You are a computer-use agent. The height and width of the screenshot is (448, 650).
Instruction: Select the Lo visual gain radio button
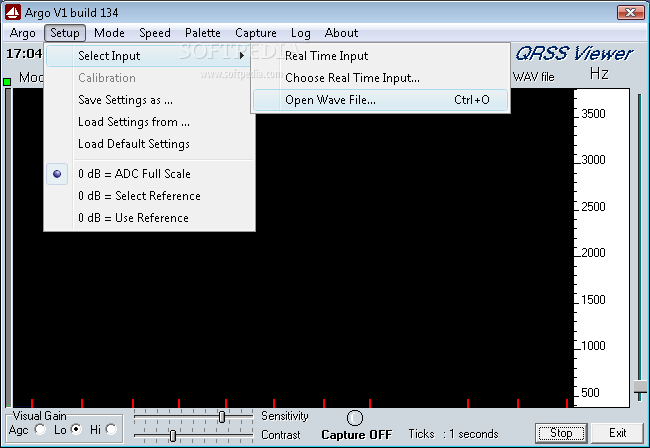[x=76, y=429]
